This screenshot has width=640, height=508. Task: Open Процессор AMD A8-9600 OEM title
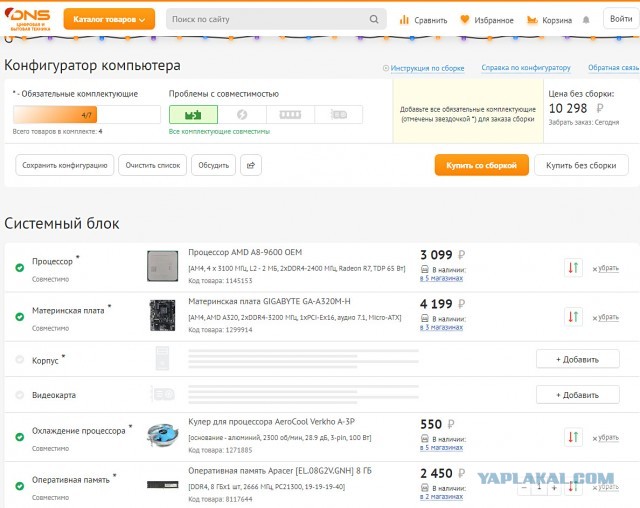tap(245, 252)
